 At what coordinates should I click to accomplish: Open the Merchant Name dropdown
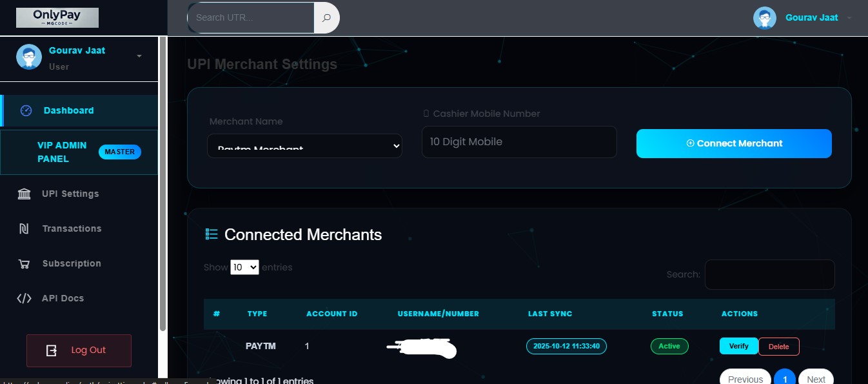click(304, 146)
